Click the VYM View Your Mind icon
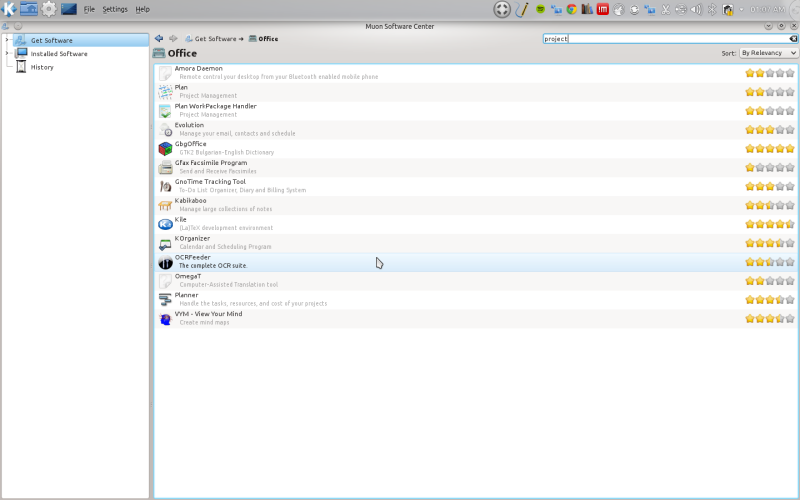The image size is (800, 500). click(165, 319)
